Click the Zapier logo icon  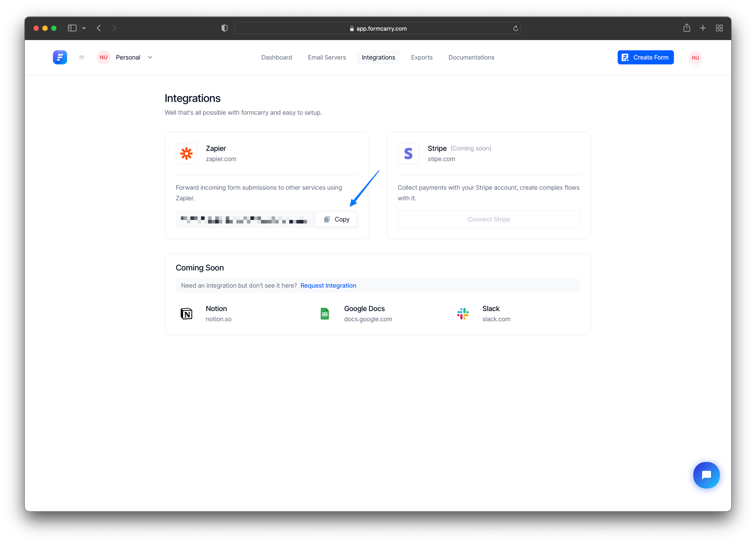tap(186, 153)
